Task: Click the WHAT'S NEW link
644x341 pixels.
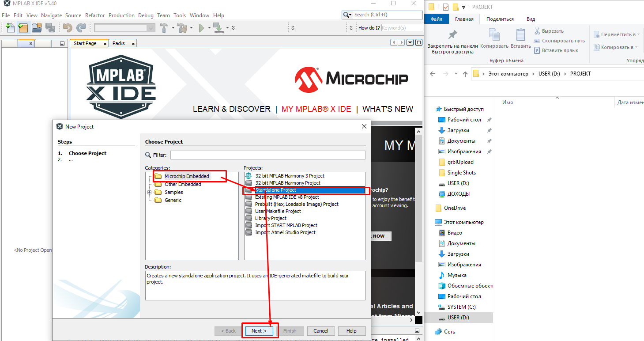Action: click(x=388, y=109)
